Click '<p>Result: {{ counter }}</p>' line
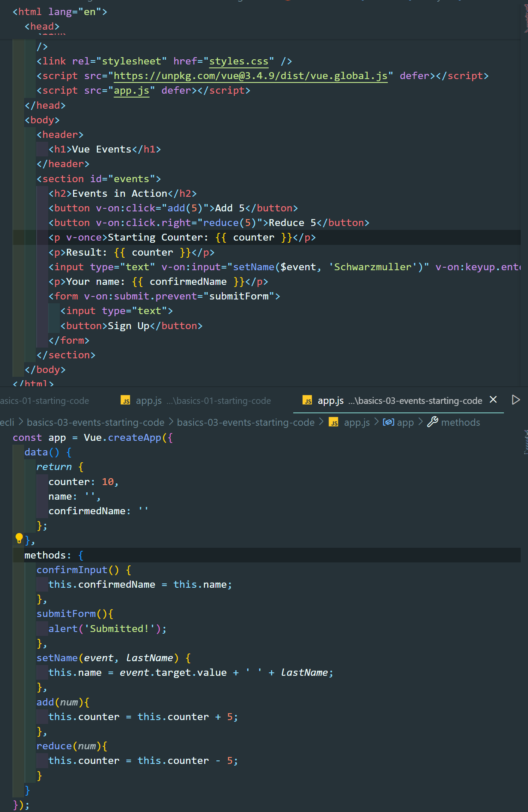Viewport: 528px width, 812px height. click(132, 252)
